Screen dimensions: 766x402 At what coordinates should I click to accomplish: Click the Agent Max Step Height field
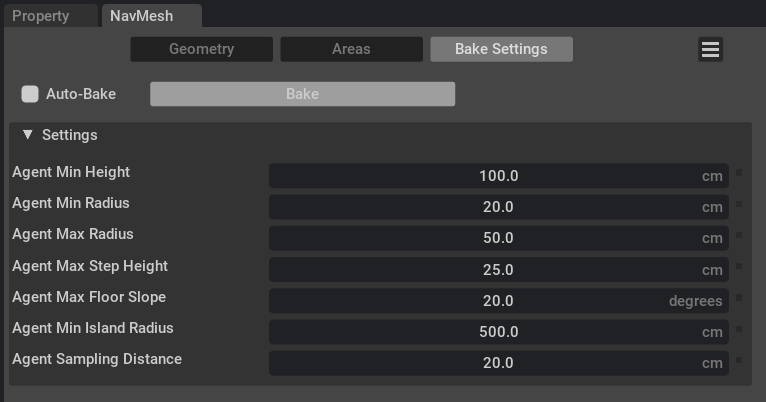coord(498,270)
